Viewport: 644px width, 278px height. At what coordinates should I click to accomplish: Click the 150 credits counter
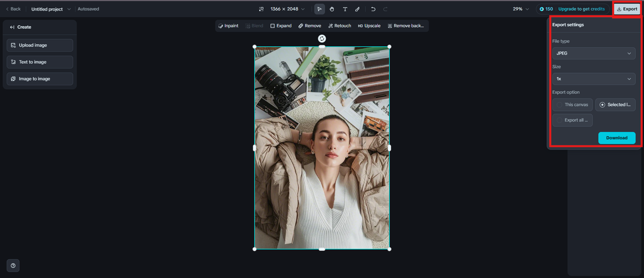(546, 9)
